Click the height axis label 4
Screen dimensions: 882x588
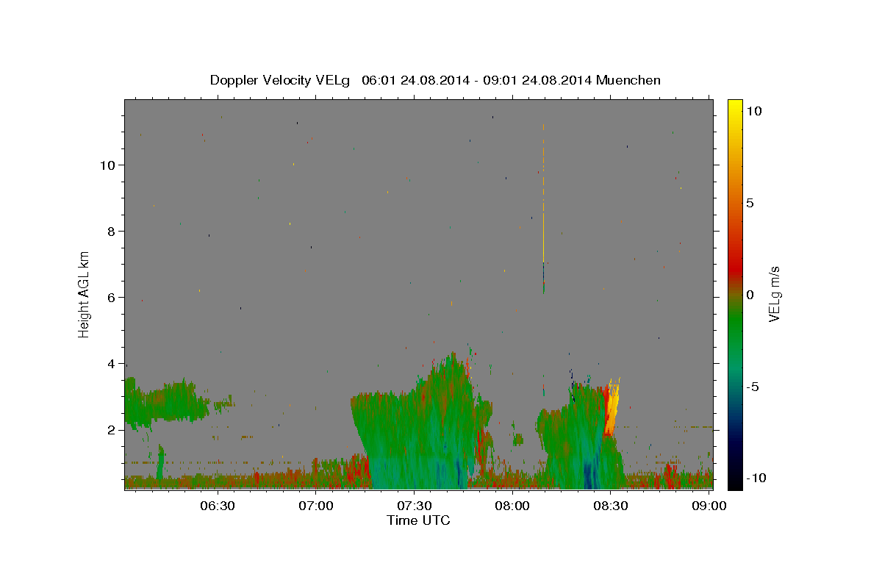pyautogui.click(x=112, y=364)
